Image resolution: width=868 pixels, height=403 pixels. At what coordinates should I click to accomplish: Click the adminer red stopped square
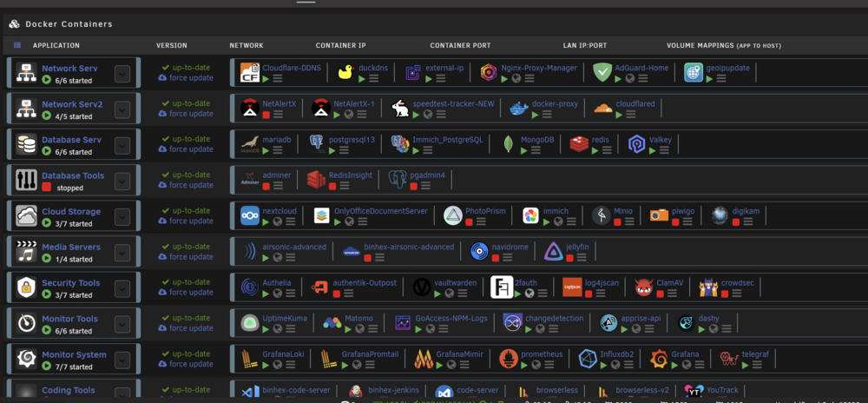coord(266,186)
